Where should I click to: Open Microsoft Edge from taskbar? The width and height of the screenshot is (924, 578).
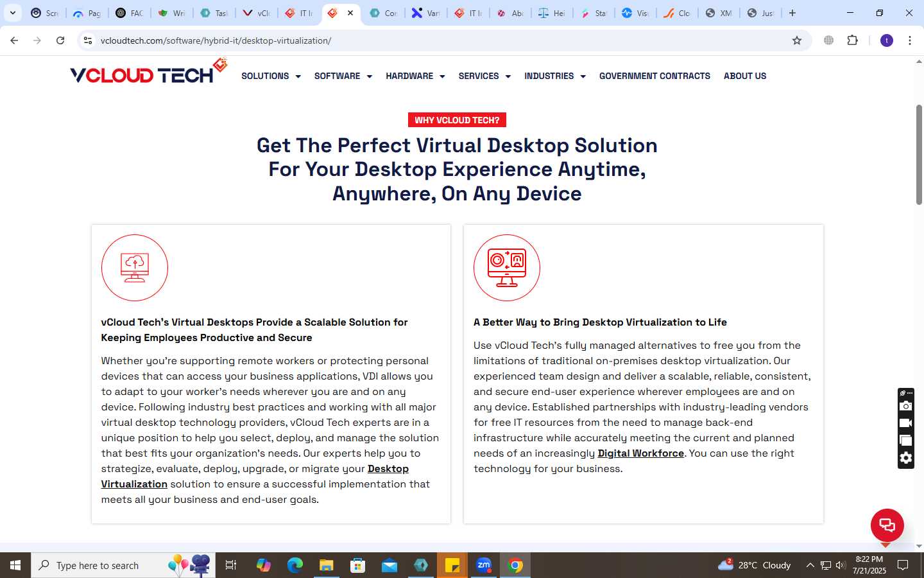click(x=295, y=565)
